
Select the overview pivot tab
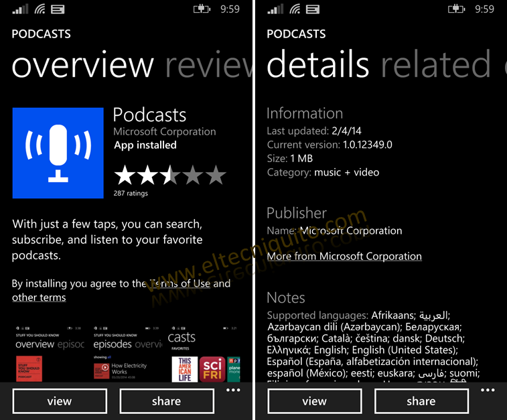83,66
